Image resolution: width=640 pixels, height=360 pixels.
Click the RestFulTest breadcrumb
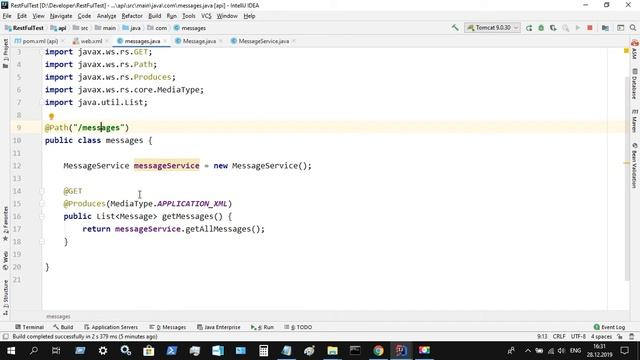coord(24,28)
